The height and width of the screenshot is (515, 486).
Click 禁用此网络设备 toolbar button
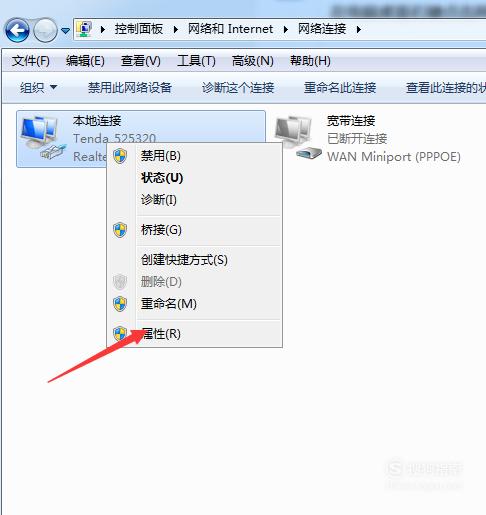click(x=130, y=88)
